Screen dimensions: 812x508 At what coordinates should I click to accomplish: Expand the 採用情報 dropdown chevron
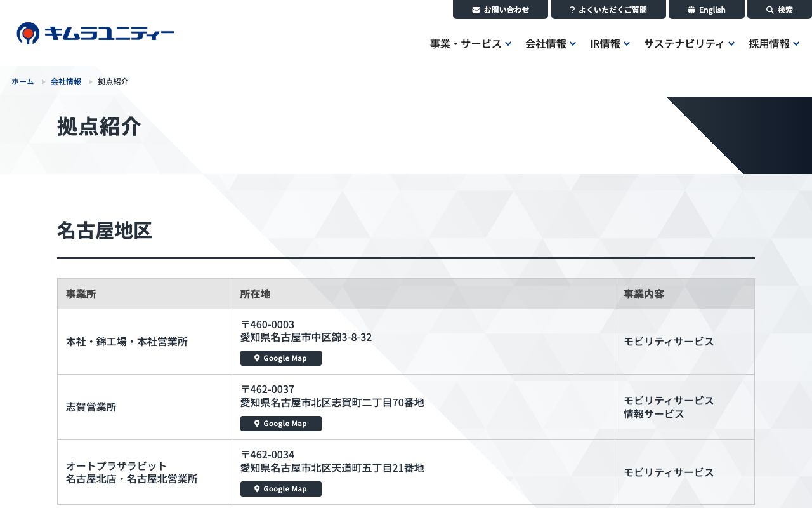click(x=796, y=44)
